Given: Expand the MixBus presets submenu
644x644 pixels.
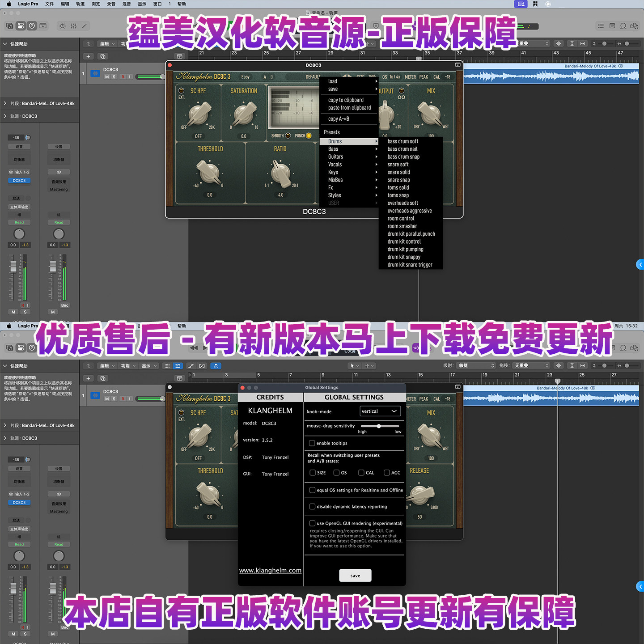Looking at the screenshot, I should click(349, 180).
